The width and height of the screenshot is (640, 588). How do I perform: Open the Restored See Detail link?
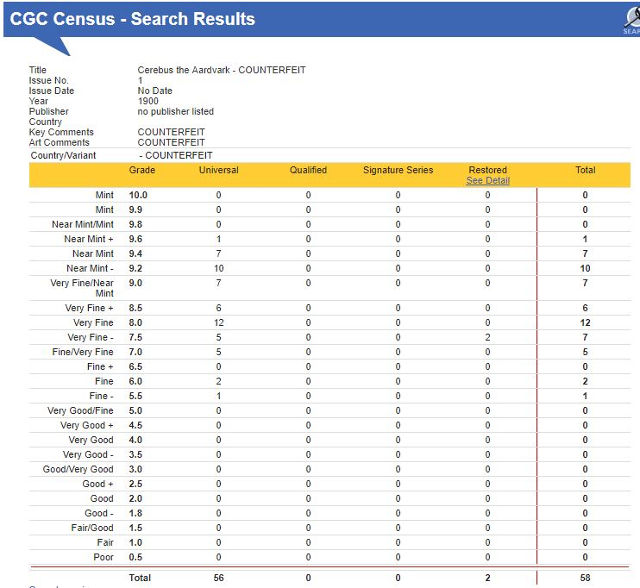(x=488, y=181)
